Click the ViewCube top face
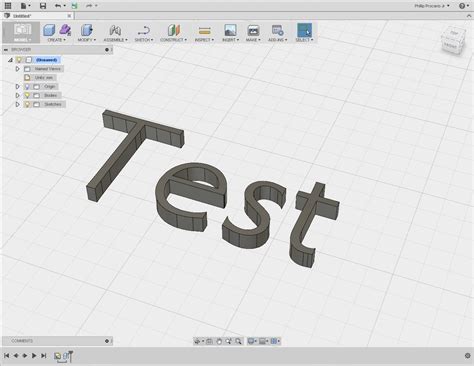The width and height of the screenshot is (474, 366). tap(453, 33)
